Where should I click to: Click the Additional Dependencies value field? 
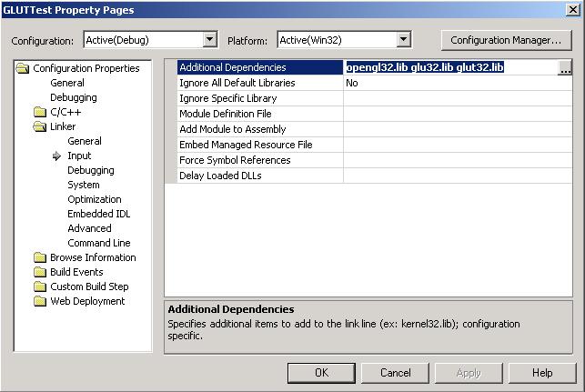coord(449,68)
